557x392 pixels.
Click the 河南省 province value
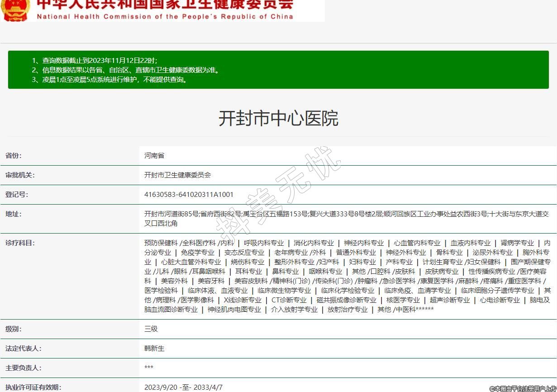point(154,156)
